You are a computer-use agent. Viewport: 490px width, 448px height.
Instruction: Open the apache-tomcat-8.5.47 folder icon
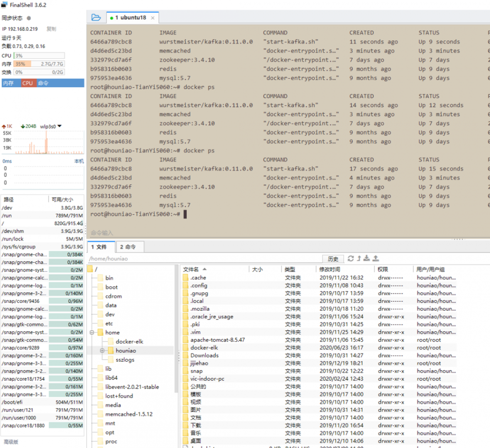186,340
